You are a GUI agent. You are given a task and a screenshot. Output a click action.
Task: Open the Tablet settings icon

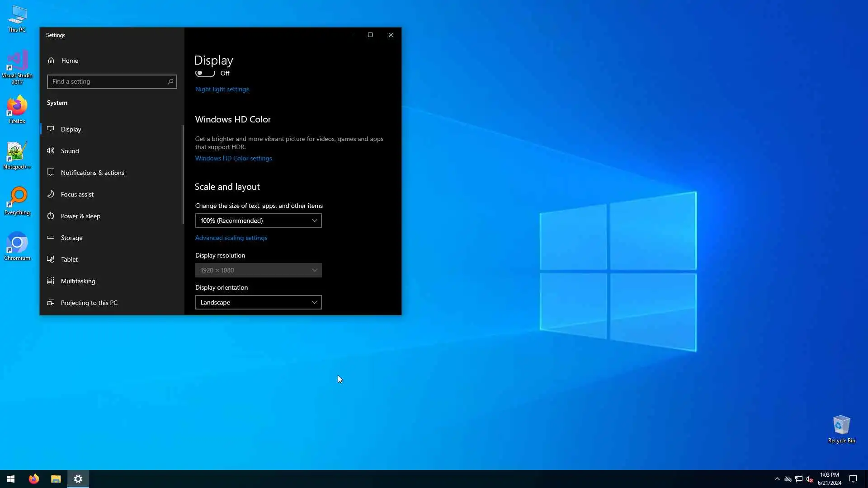tap(51, 259)
